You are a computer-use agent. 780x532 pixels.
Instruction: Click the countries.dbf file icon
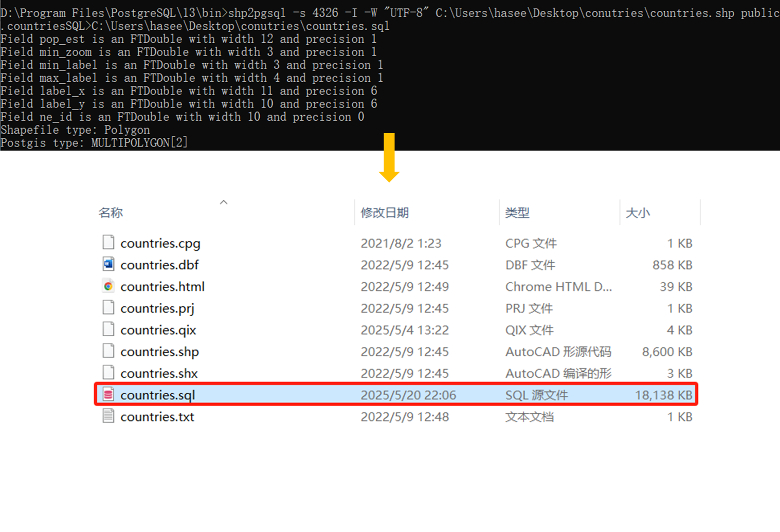[108, 264]
